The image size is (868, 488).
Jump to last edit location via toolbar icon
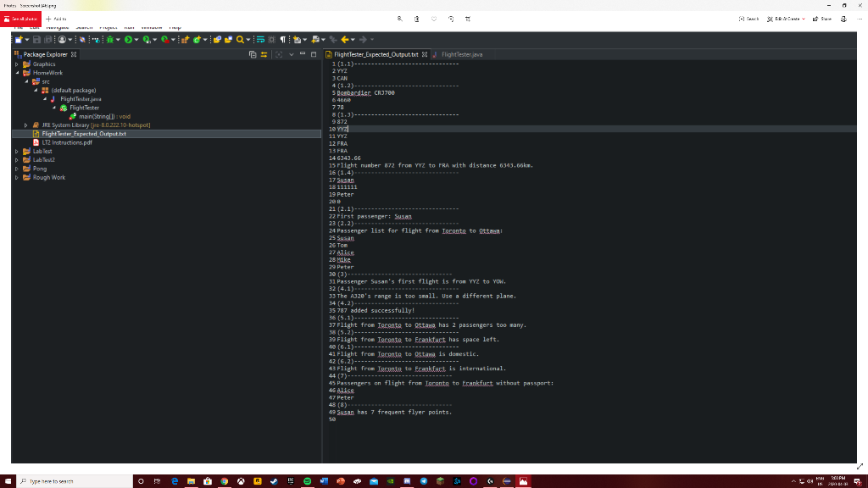pos(335,37)
